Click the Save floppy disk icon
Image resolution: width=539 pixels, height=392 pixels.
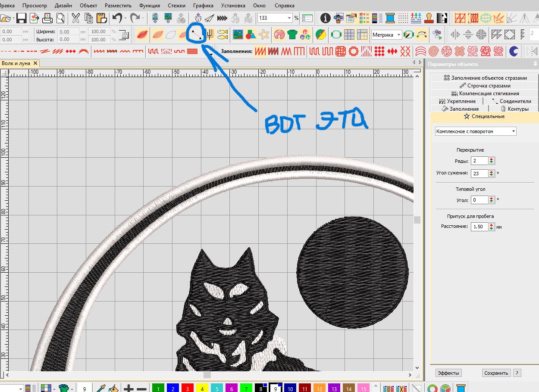point(21,18)
